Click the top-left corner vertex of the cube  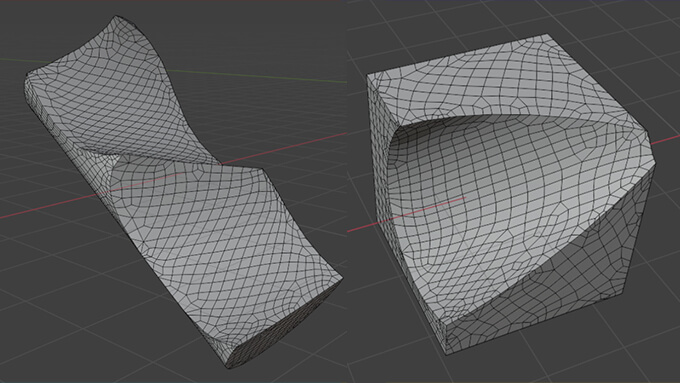click(x=368, y=76)
